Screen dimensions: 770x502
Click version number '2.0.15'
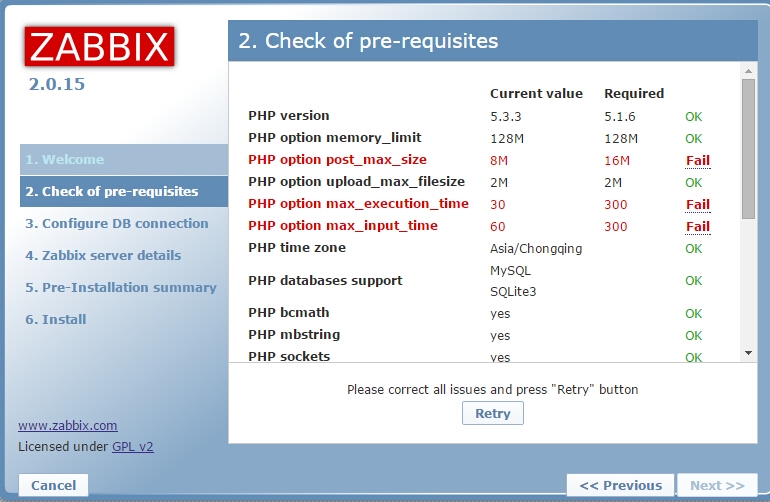57,84
